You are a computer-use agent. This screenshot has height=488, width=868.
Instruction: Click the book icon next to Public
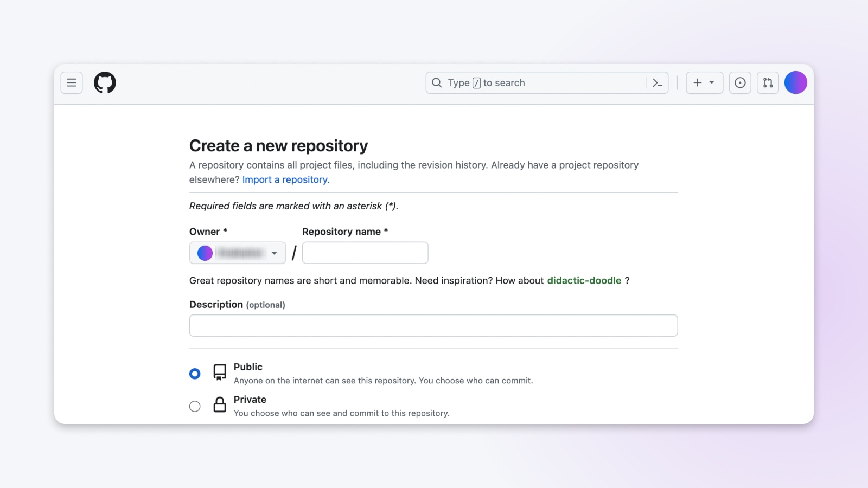[219, 373]
